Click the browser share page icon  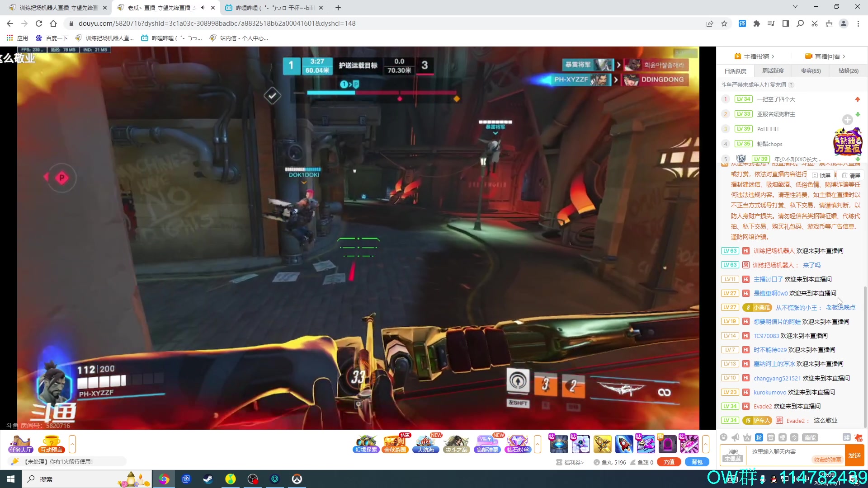point(710,23)
